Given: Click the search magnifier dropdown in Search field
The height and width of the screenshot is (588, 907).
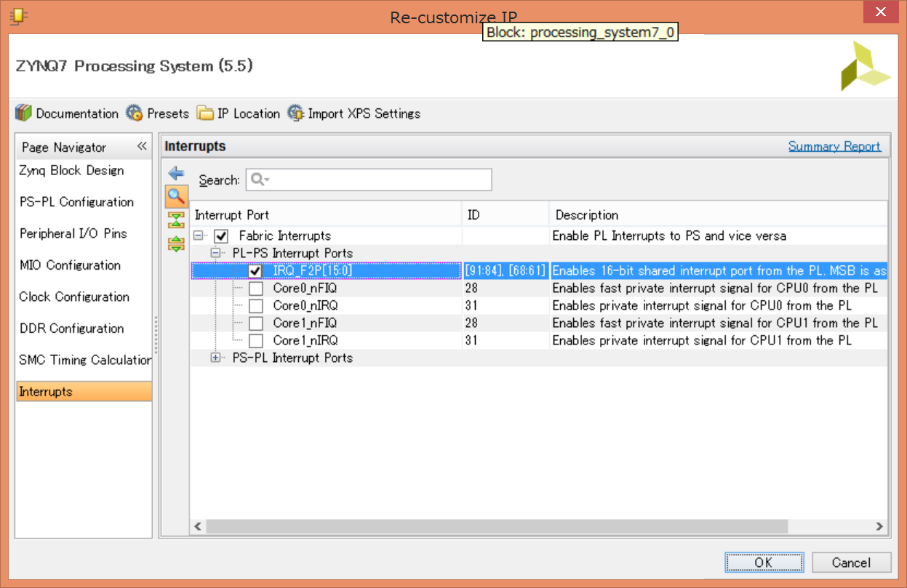Looking at the screenshot, I should tap(260, 180).
